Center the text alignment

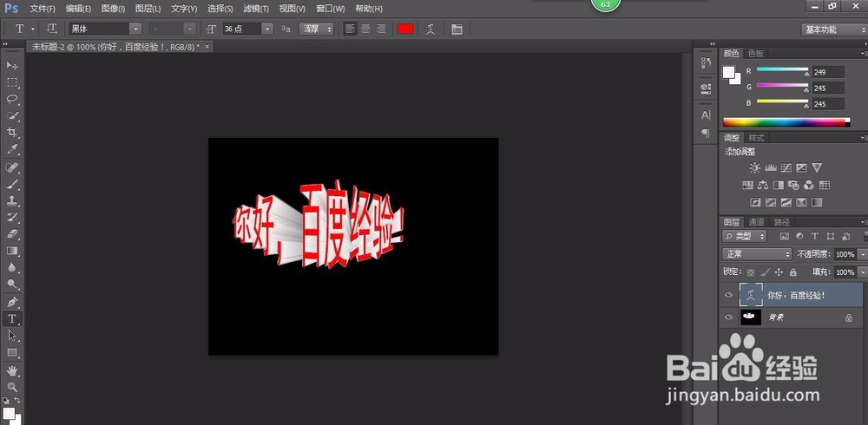pyautogui.click(x=365, y=29)
